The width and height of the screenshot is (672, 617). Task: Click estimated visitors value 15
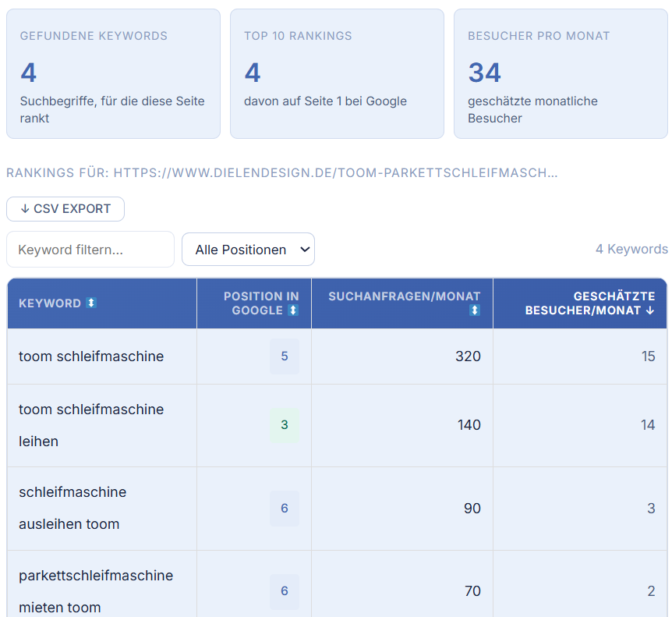649,356
